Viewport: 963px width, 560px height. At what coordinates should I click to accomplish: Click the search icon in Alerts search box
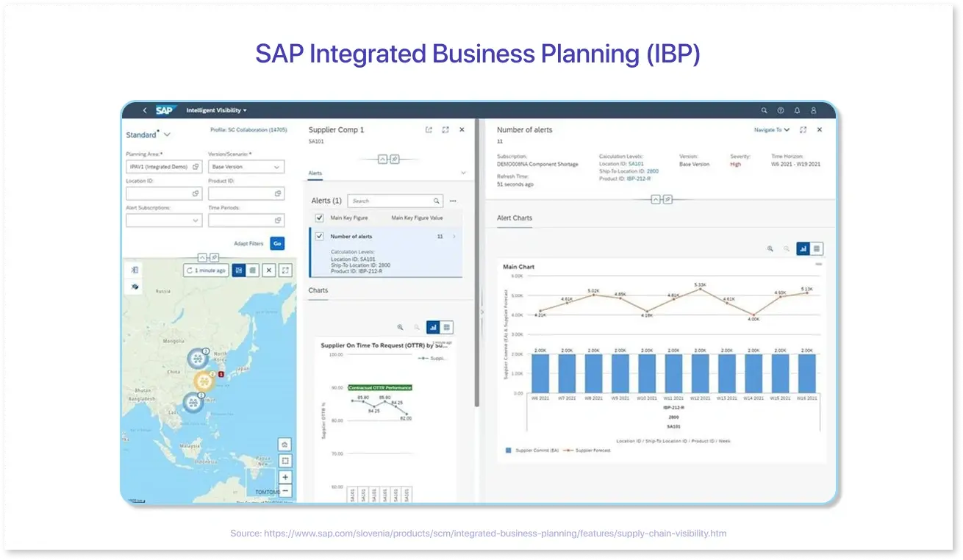[437, 201]
